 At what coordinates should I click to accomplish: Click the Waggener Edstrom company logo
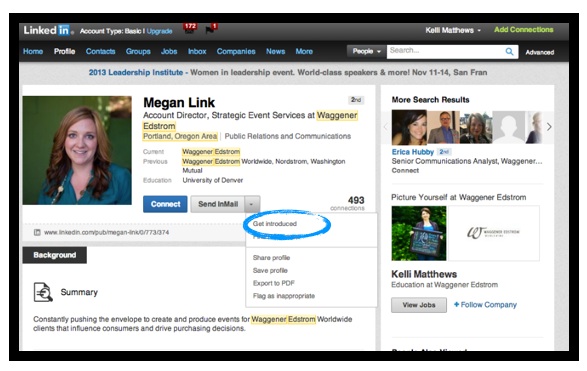click(x=493, y=233)
